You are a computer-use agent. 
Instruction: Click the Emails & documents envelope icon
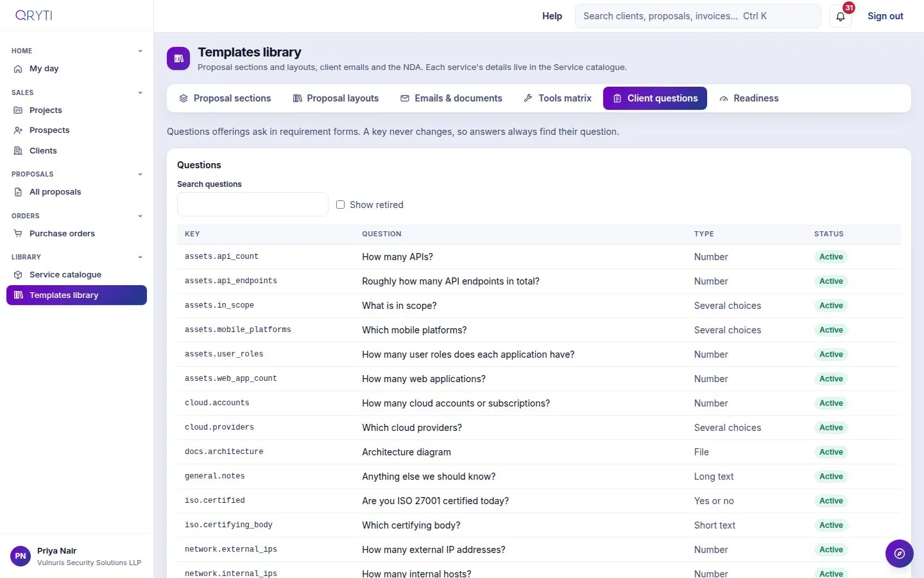(x=405, y=98)
